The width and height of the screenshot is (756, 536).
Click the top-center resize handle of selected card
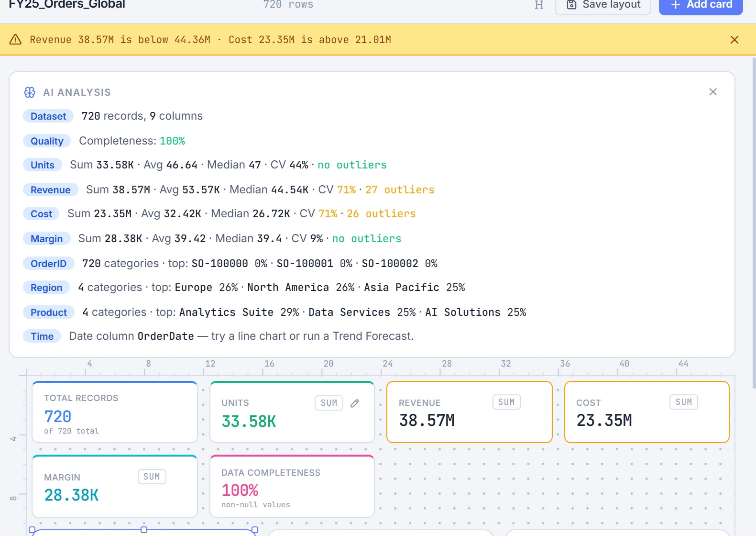[x=144, y=530]
